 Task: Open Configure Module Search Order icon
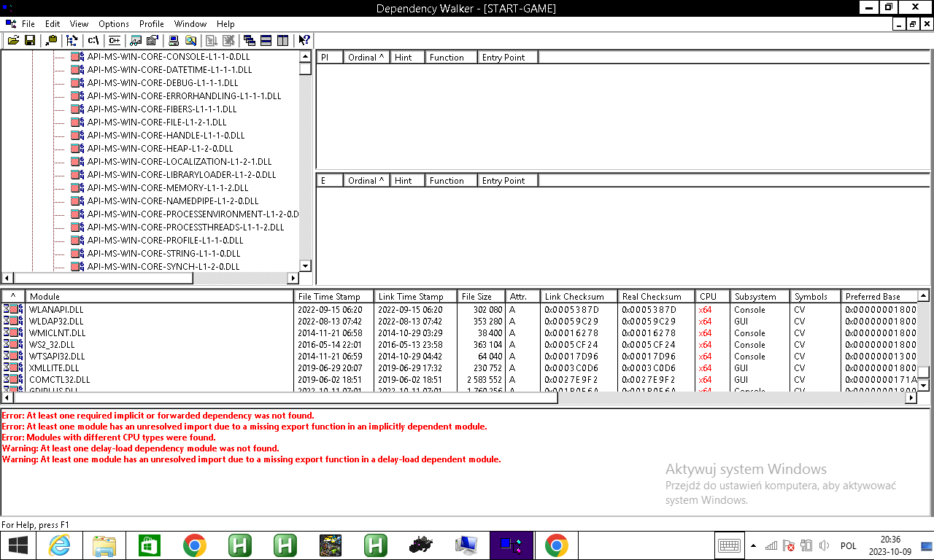click(190, 40)
